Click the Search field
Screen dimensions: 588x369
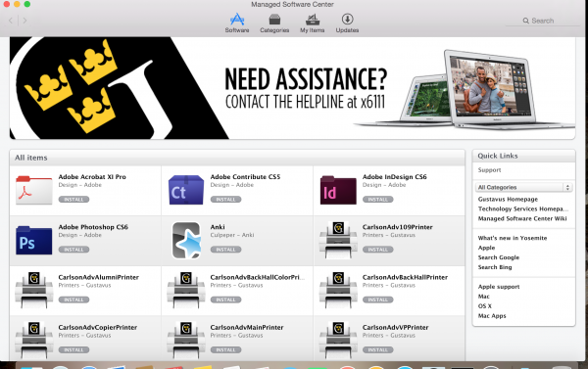pos(543,21)
